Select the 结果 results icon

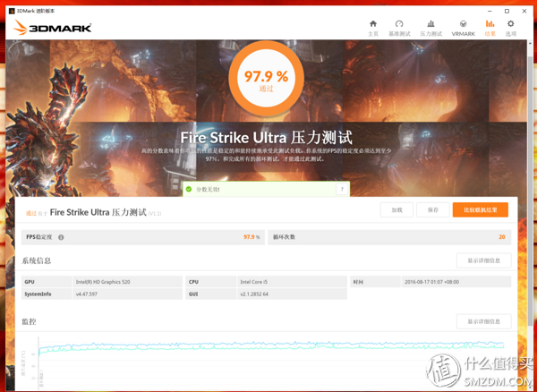pos(490,28)
